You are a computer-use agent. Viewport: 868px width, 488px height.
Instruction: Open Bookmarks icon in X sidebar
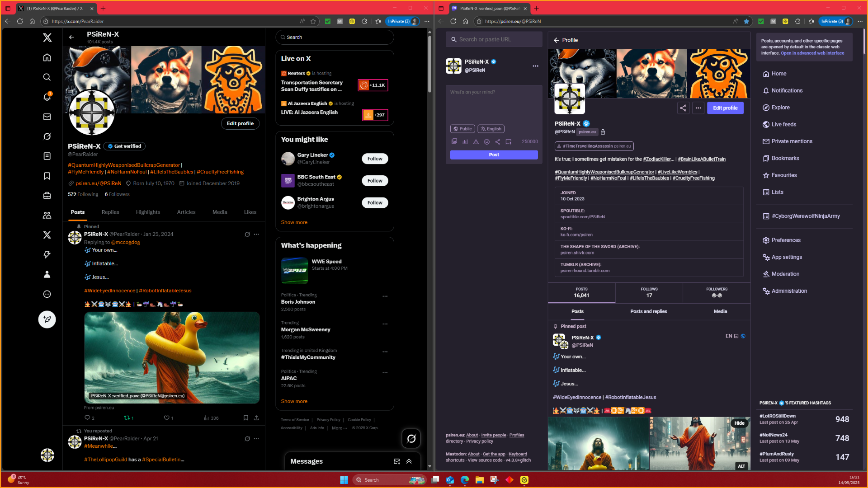[x=47, y=176]
